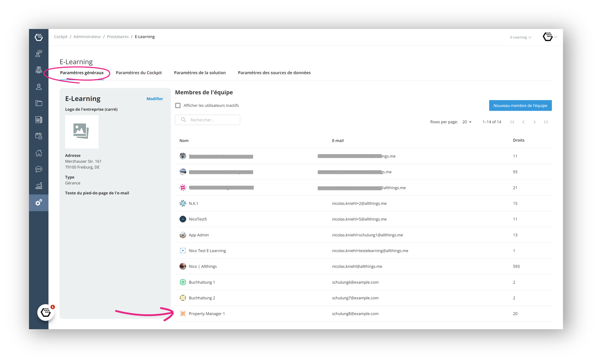Switch to the Paramètres du Cockpit tab
The height and width of the screenshot is (364, 600).
click(139, 73)
